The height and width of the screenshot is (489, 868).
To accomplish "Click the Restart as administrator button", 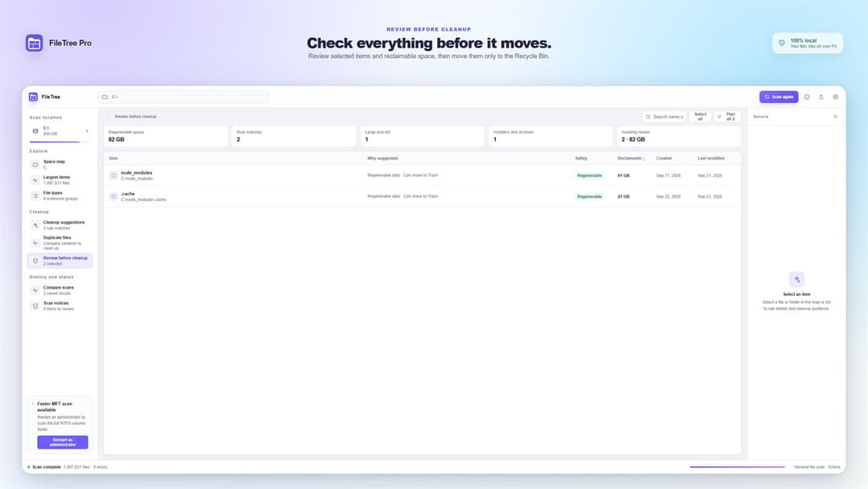I will coord(63,442).
